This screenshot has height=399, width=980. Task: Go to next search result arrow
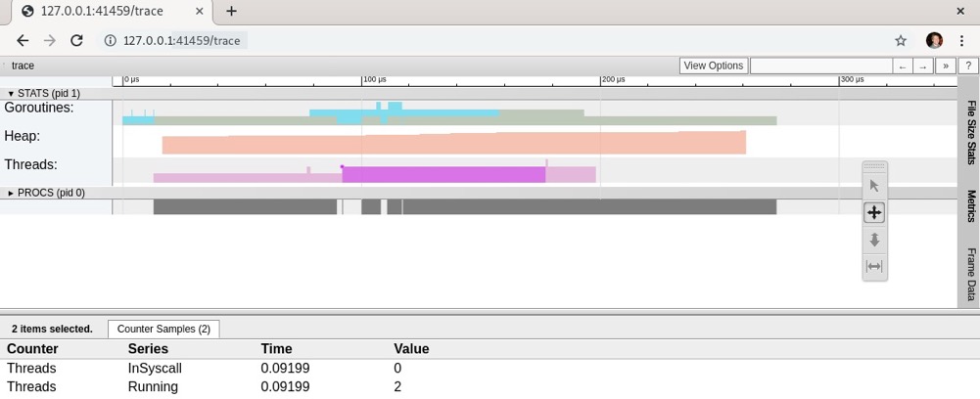(x=923, y=66)
